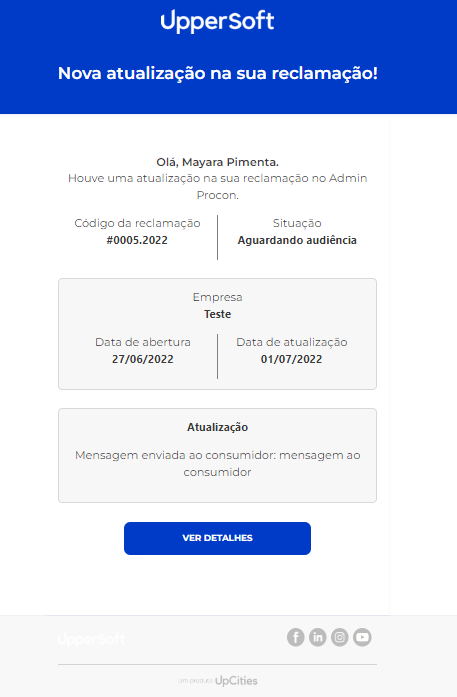This screenshot has height=697, width=457.
Task: Open the YouTube social icon
Action: [362, 637]
